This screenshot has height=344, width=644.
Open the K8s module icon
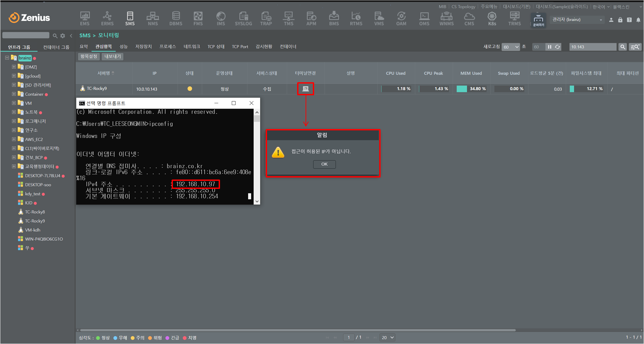[492, 19]
